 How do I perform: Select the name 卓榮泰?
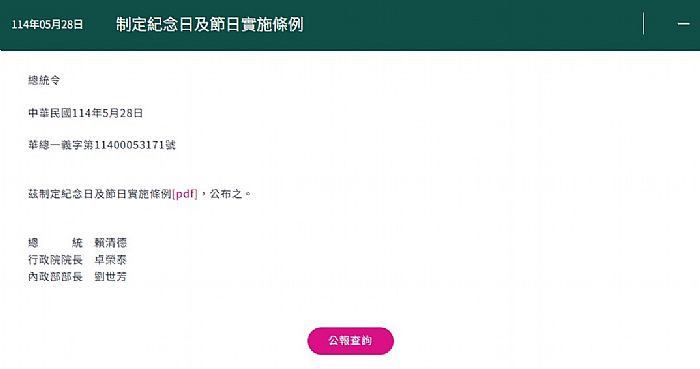coord(110,260)
